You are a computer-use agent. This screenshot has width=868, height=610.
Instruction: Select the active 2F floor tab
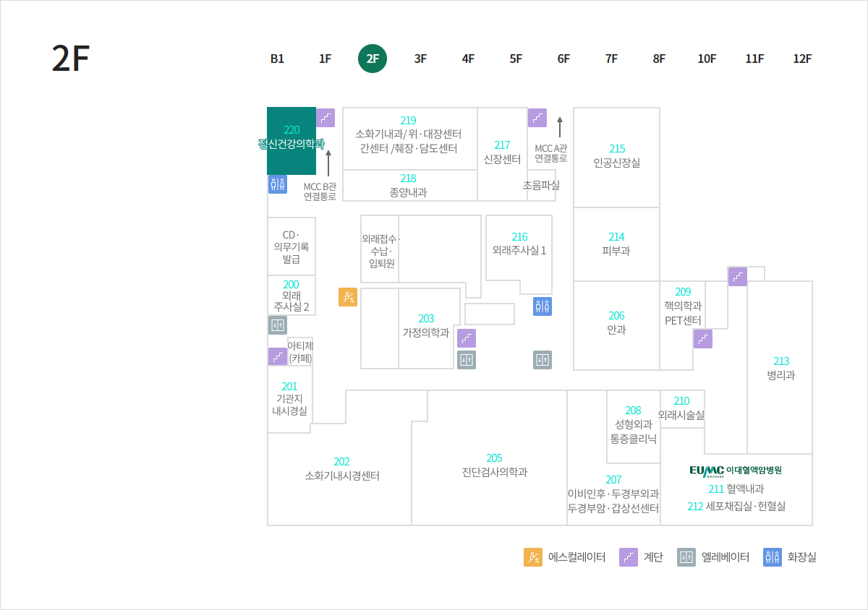(373, 59)
